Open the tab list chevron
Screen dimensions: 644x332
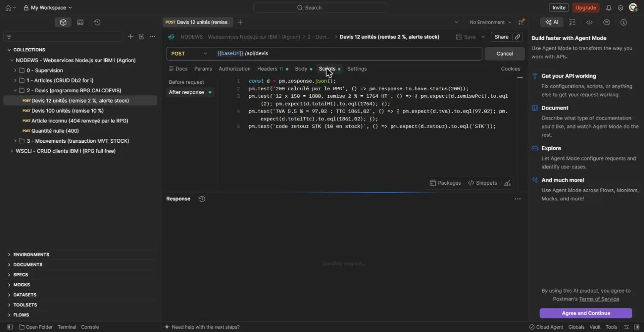[x=456, y=22]
